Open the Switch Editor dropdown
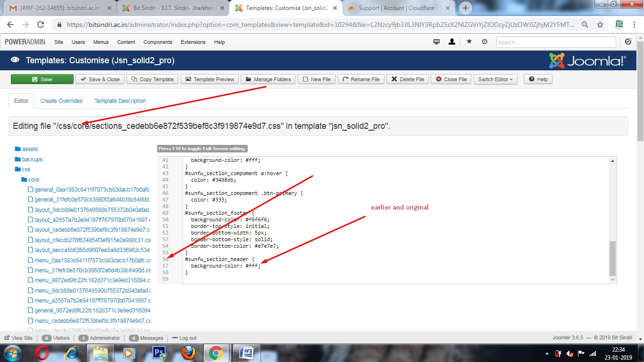Viewport: 644px width, 362px height. [495, 79]
